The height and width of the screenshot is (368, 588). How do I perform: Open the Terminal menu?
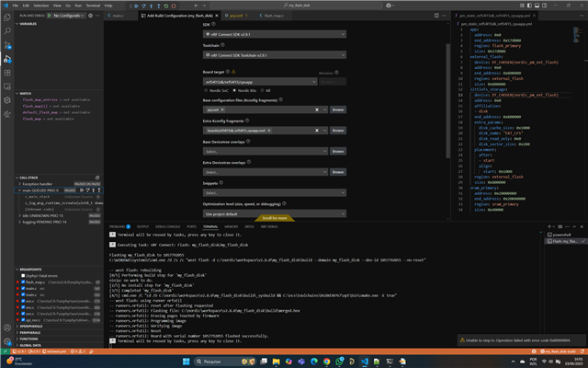point(93,6)
